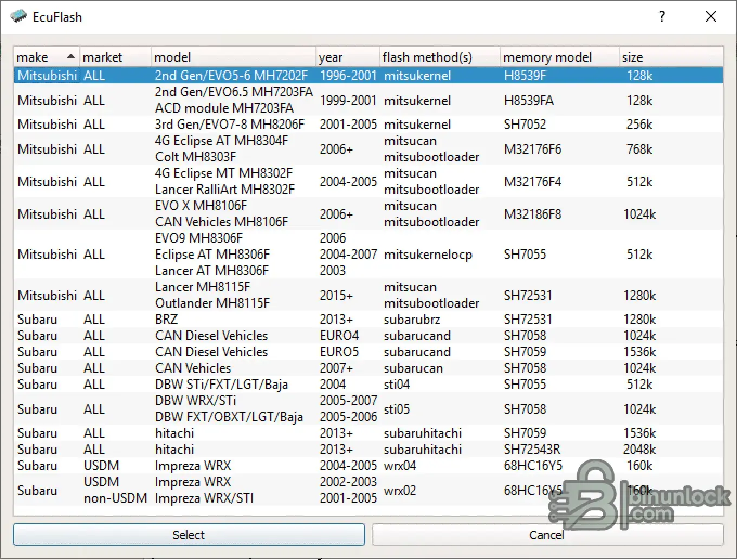Click the 2048k size cell
The image size is (737, 560).
tap(639, 449)
